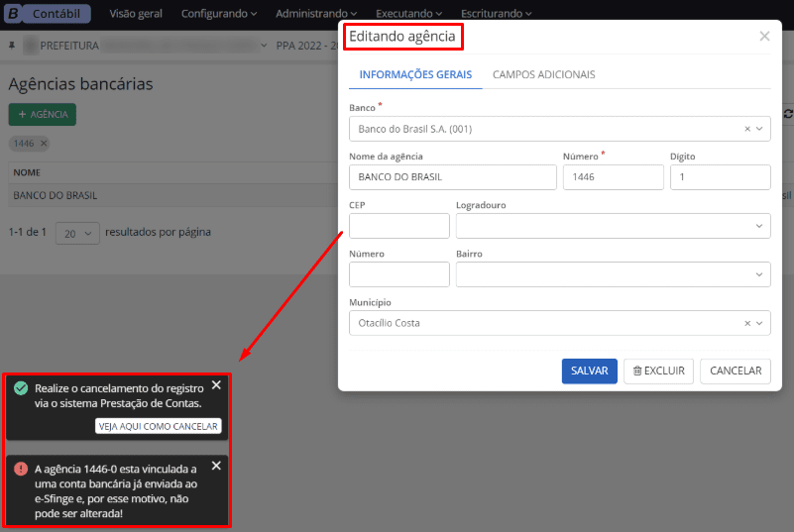
Task: Click Excluir to delete the agency
Action: [658, 371]
